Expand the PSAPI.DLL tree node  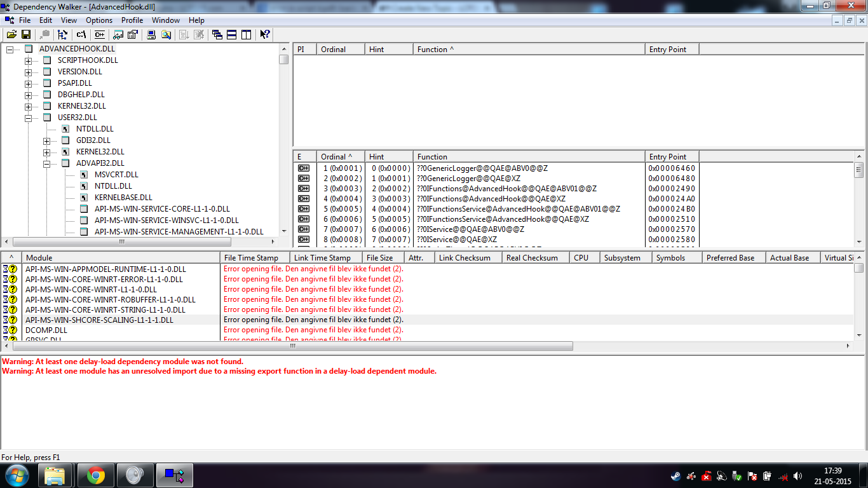28,83
